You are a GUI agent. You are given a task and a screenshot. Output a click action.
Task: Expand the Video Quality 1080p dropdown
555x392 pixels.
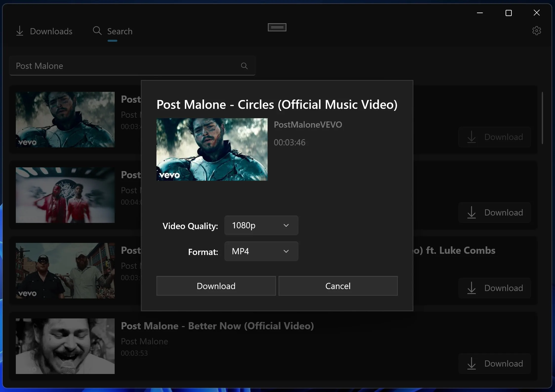coord(261,225)
